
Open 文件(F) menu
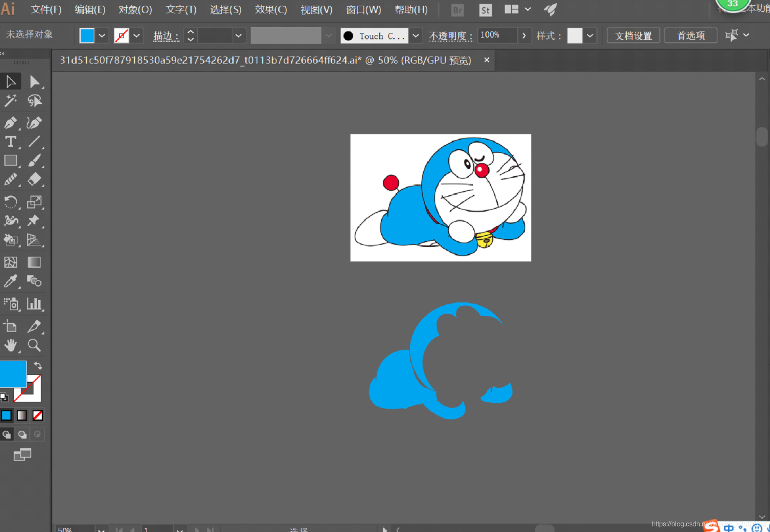pos(46,10)
